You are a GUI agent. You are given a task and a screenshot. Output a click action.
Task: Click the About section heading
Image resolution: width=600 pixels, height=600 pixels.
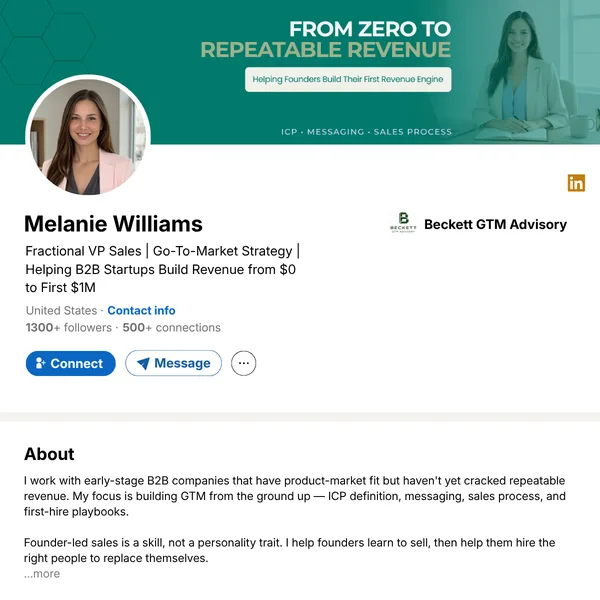49,454
